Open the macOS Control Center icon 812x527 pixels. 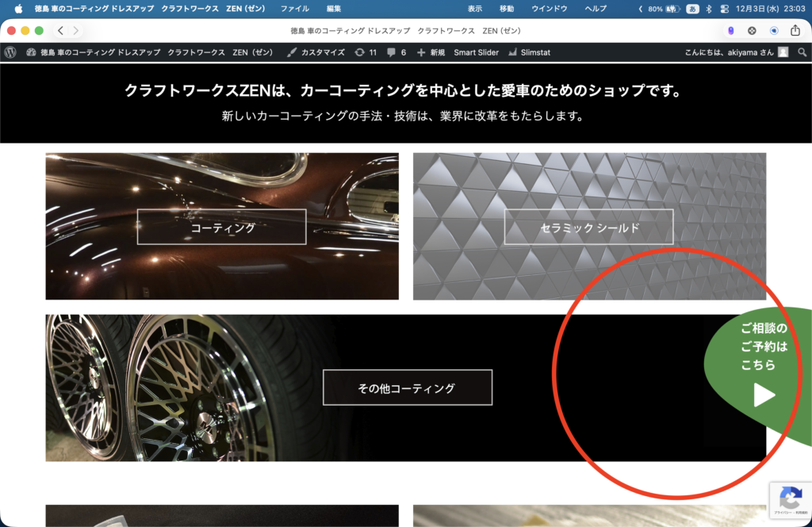point(723,9)
